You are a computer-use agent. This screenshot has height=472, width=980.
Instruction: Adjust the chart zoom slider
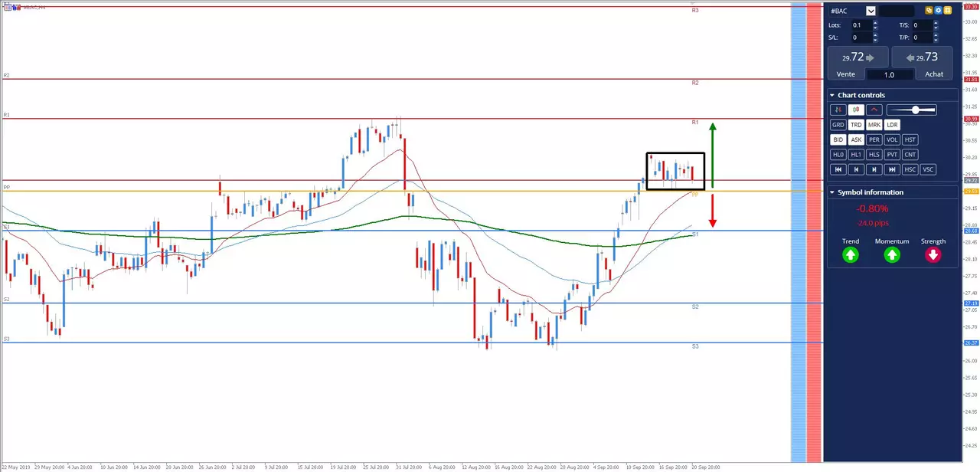tap(911, 110)
